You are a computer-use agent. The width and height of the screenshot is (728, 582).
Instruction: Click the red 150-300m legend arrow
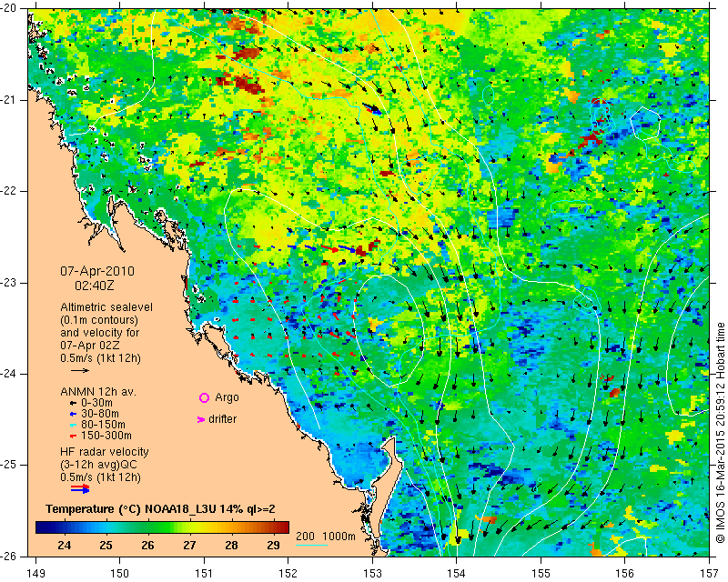click(x=73, y=436)
